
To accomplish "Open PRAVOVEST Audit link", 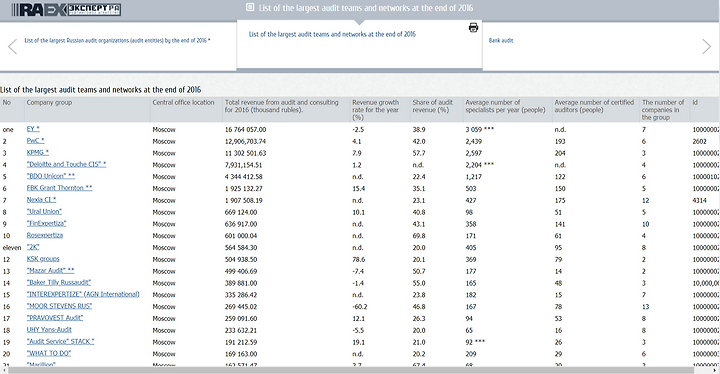I will click(x=55, y=318).
